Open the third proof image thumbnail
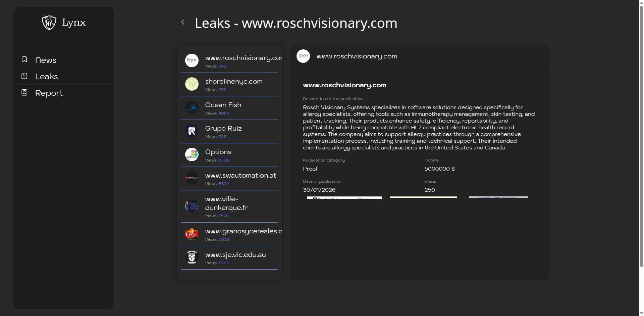Image resolution: width=644 pixels, height=316 pixels. (x=498, y=197)
